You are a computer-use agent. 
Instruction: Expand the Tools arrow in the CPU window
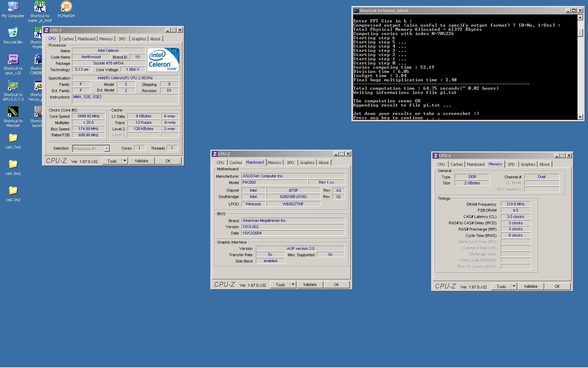(125, 161)
